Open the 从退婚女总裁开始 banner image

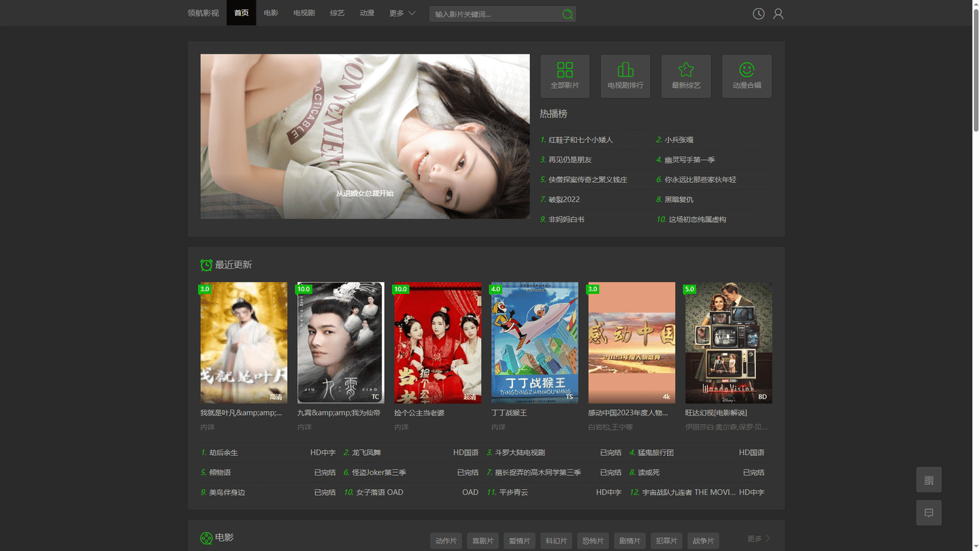(365, 137)
